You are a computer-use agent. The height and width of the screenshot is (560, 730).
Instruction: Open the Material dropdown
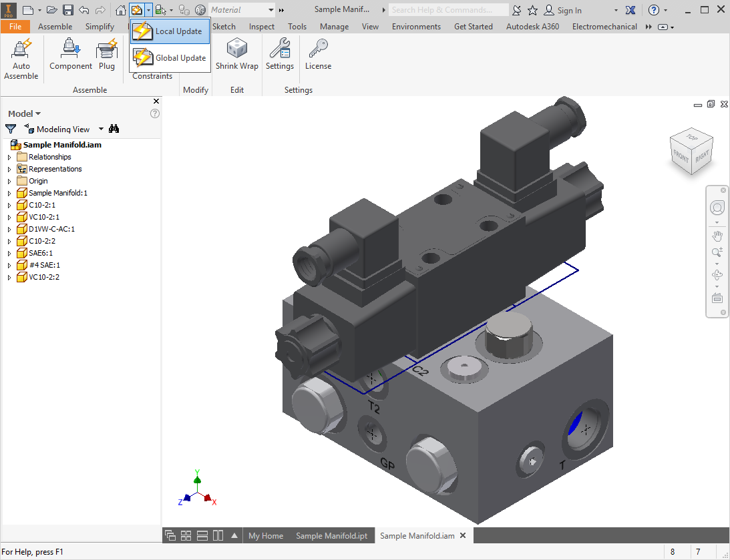click(270, 10)
